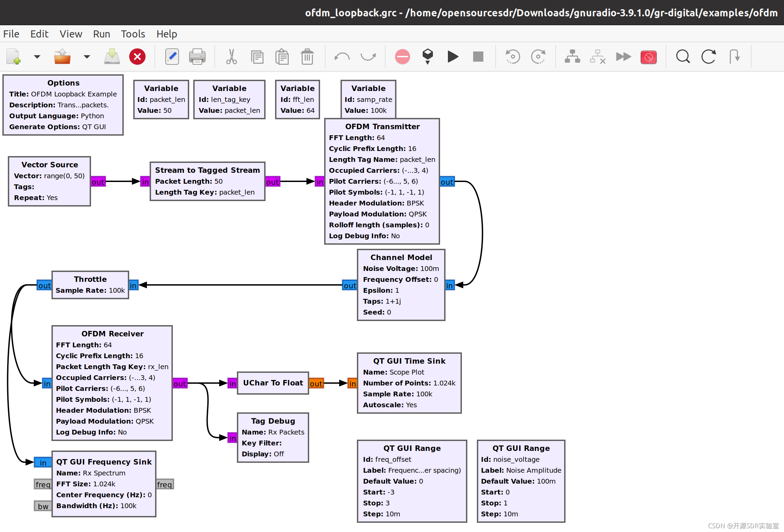
Task: Click the Stop flow graph square button
Action: point(478,57)
